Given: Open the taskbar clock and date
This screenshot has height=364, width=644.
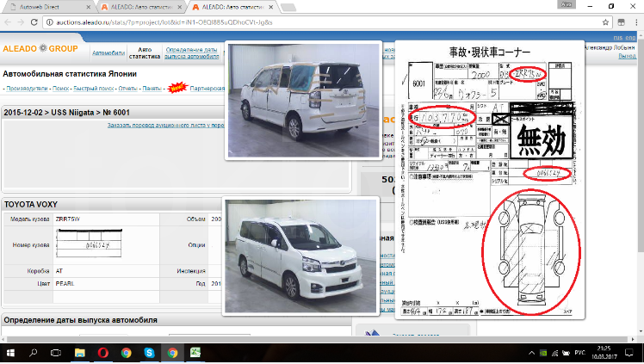Looking at the screenshot, I should click(604, 353).
